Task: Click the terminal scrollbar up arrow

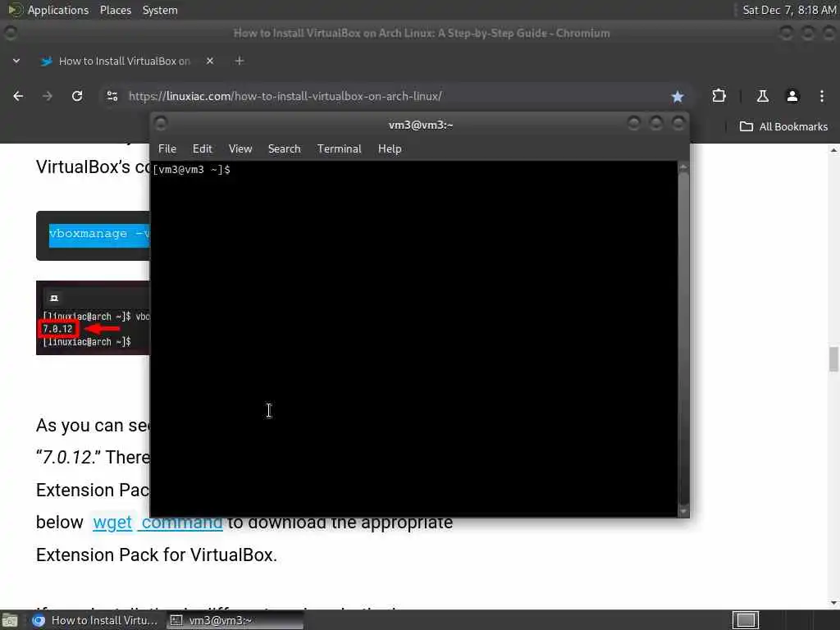Action: coord(683,167)
